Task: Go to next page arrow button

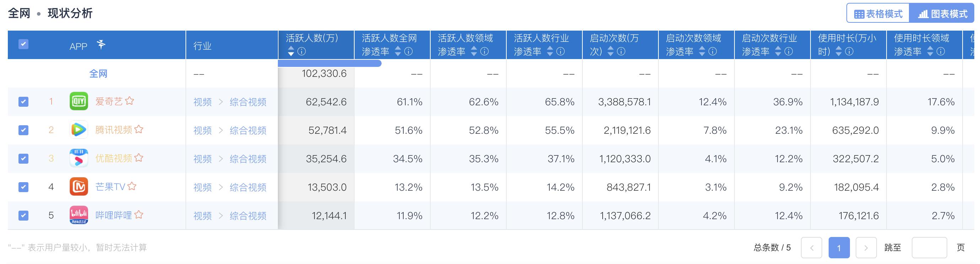Action: click(866, 248)
